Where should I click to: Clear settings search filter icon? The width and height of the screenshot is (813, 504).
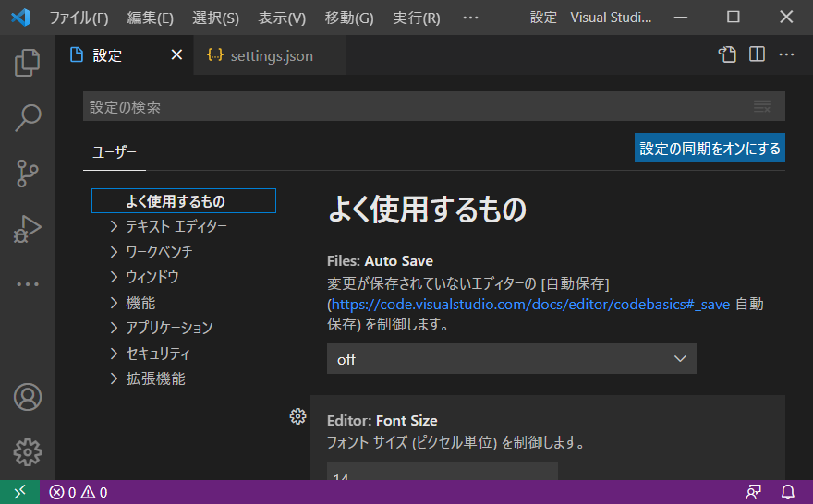(x=761, y=107)
